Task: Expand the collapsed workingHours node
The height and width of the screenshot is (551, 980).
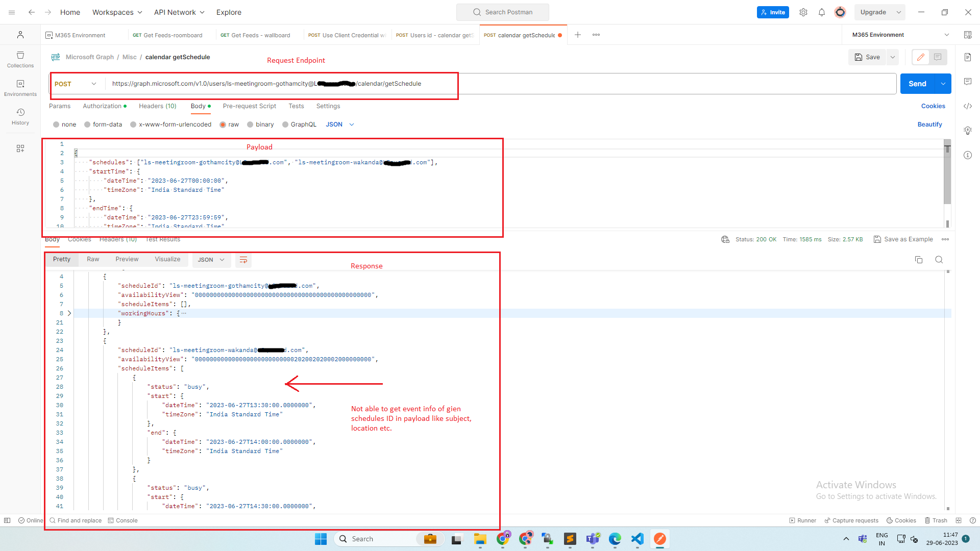Action: point(69,313)
